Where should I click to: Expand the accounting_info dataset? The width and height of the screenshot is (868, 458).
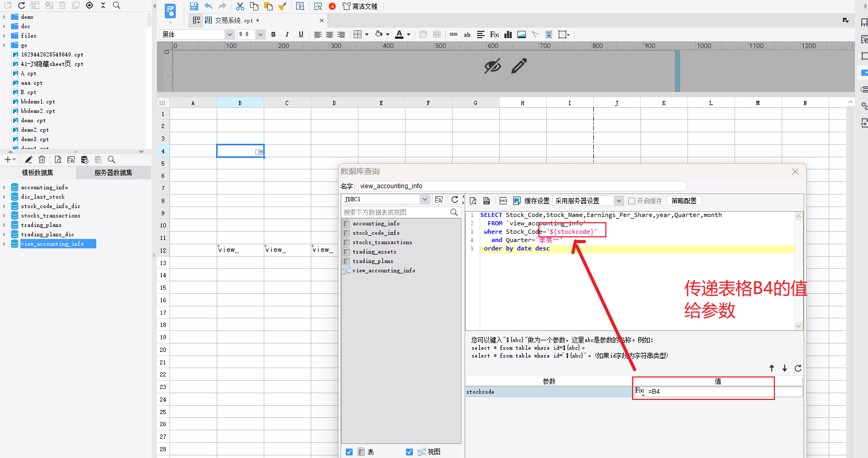coord(4,187)
